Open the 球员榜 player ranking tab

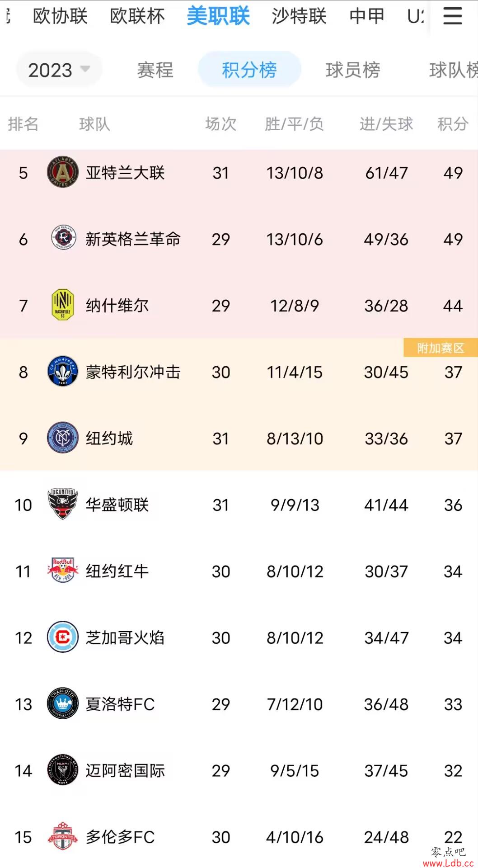(353, 70)
